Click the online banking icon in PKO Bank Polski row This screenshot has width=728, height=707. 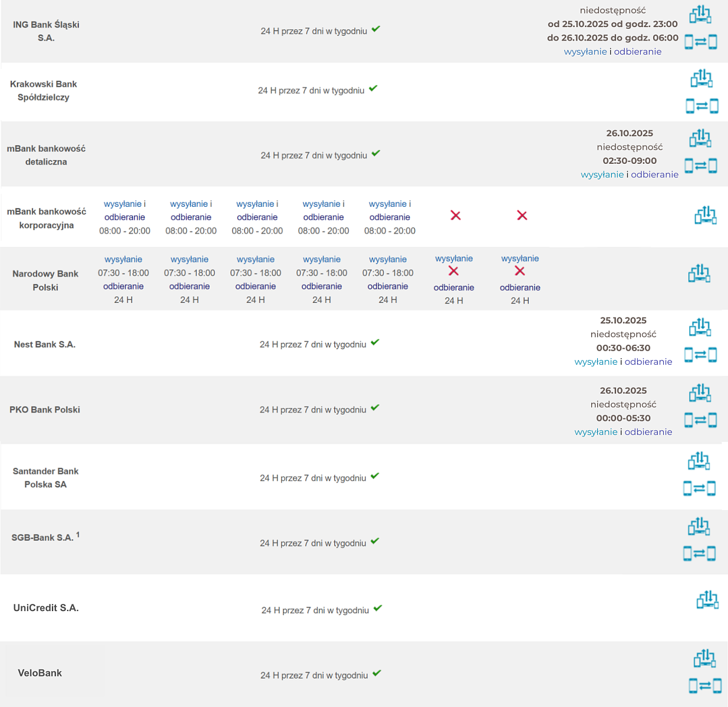pyautogui.click(x=700, y=392)
